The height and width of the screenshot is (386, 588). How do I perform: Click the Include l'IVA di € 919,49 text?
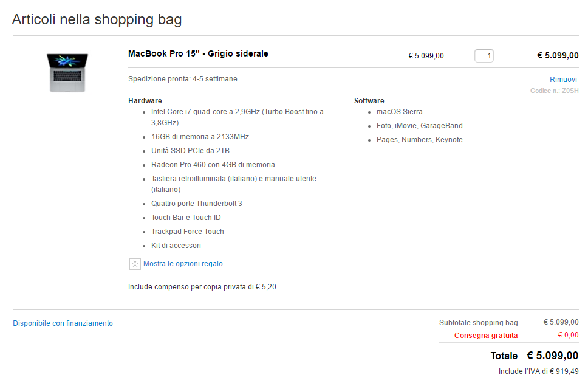tap(539, 371)
